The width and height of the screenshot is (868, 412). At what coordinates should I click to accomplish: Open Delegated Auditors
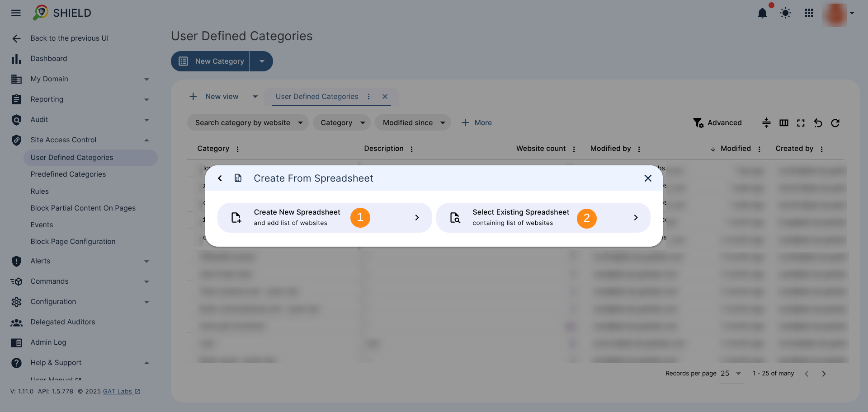point(63,322)
